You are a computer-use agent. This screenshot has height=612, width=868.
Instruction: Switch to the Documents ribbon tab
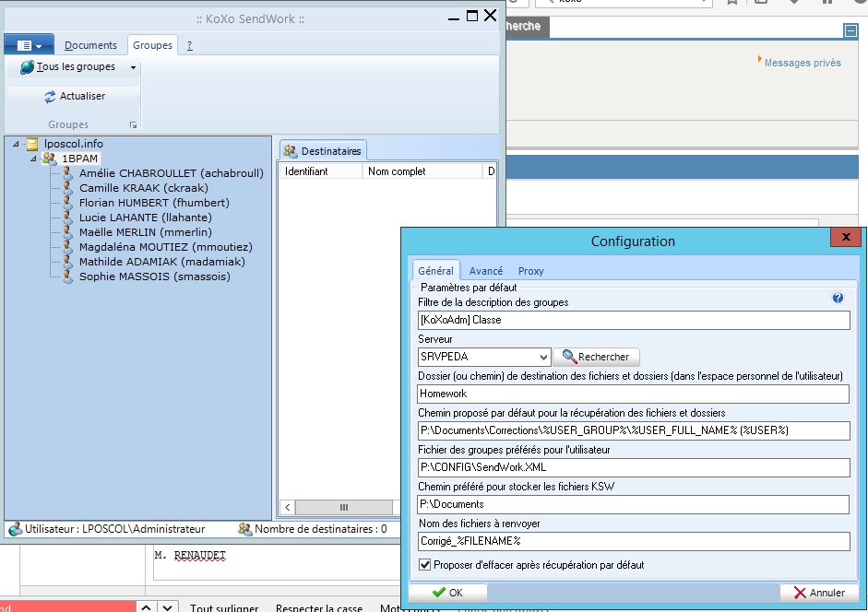(x=90, y=45)
